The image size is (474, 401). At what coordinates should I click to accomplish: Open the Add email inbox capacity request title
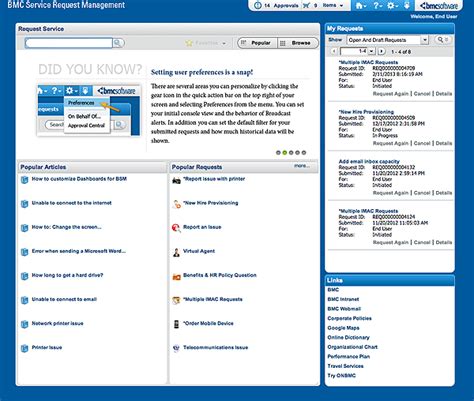click(369, 161)
